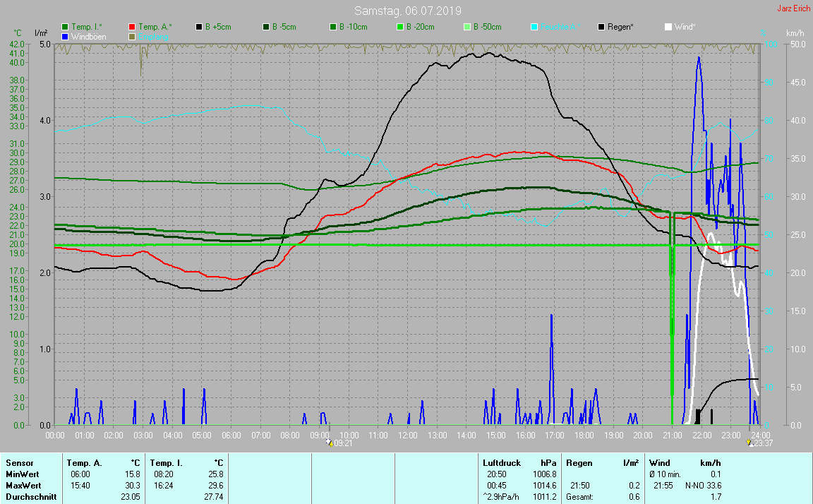The width and height of the screenshot is (813, 504).
Task: Click the Durchschnitt row label
Action: click(30, 497)
